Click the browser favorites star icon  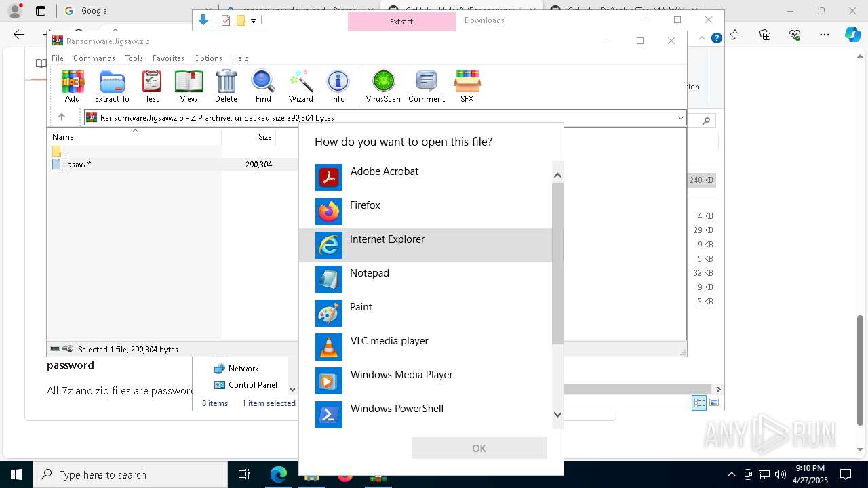point(736,35)
